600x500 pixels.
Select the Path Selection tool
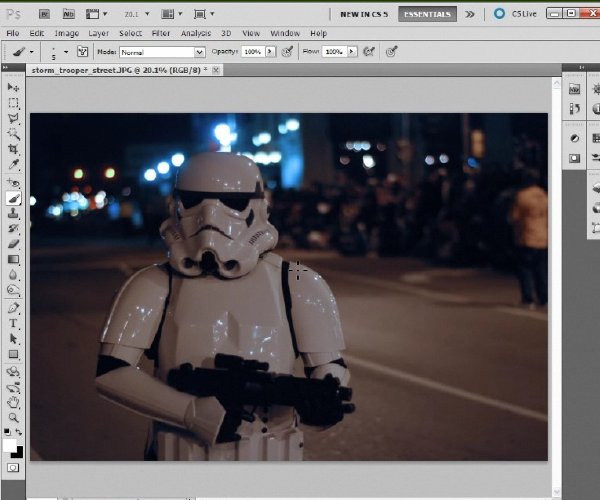click(13, 339)
